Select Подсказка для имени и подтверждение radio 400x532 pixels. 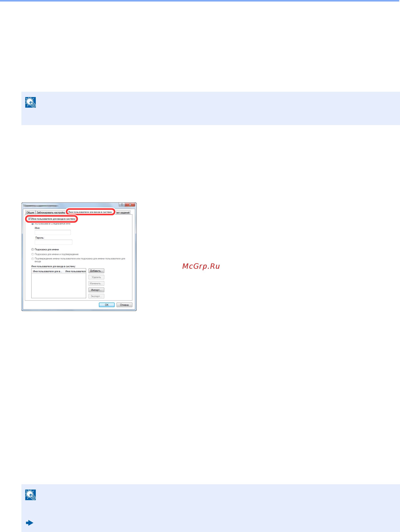(33, 254)
